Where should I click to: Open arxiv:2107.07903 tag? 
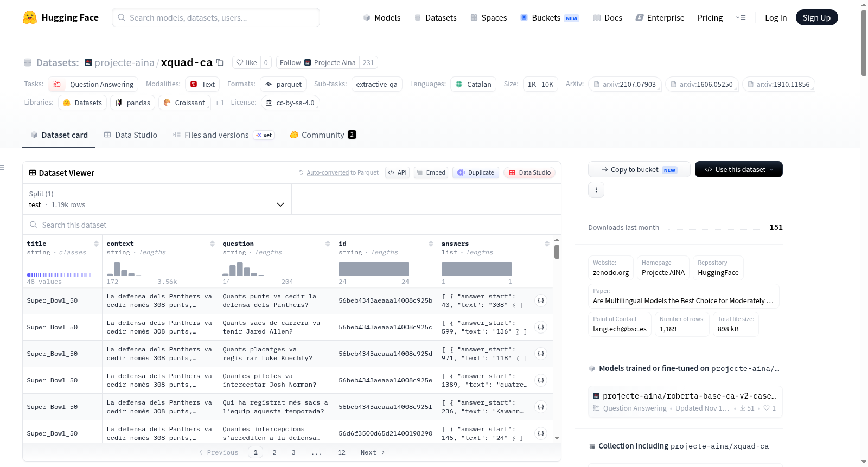(624, 84)
